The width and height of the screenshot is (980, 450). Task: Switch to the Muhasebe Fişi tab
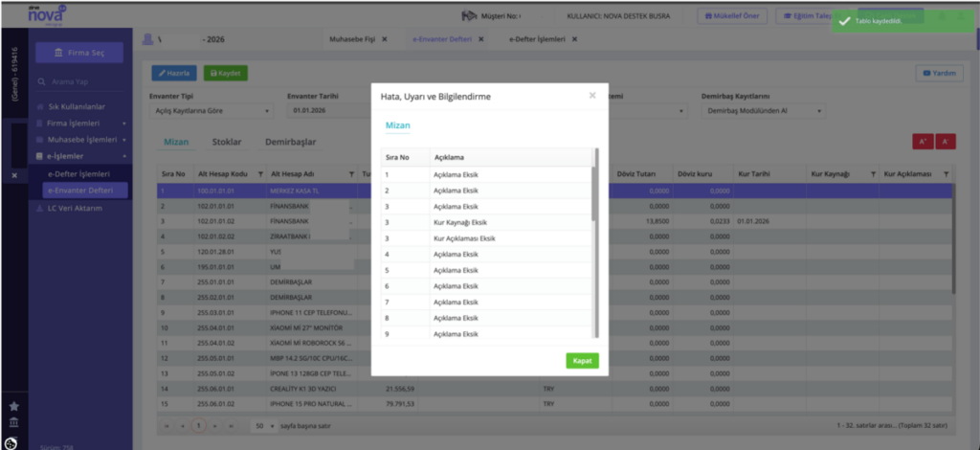352,38
